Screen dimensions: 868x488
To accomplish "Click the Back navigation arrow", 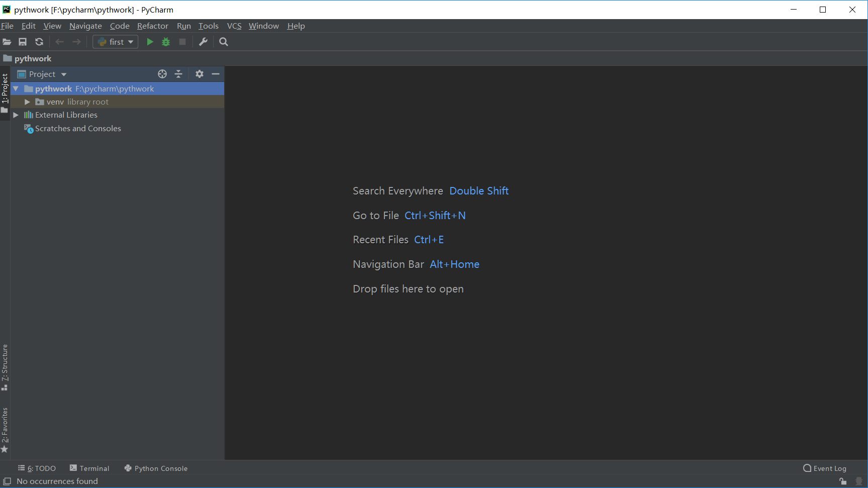I will coord(59,42).
